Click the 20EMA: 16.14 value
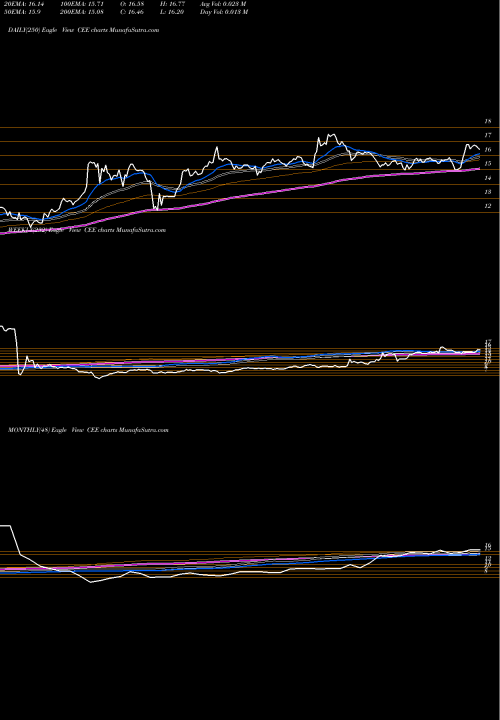500x720 pixels. (x=24, y=3)
